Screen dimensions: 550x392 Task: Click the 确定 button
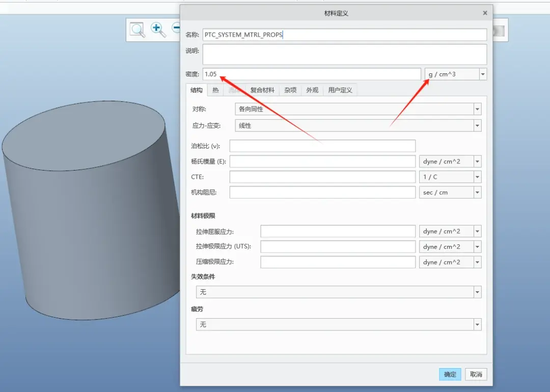click(450, 375)
